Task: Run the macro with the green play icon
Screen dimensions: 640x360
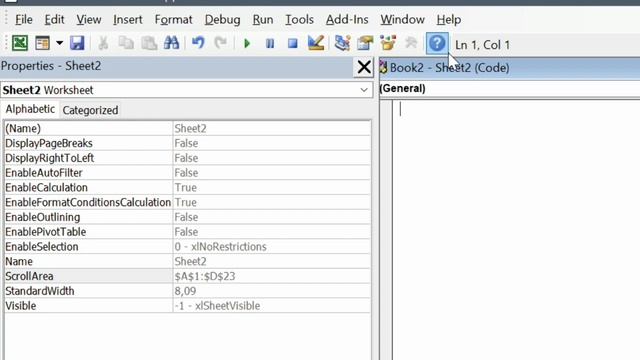Action: [247, 43]
